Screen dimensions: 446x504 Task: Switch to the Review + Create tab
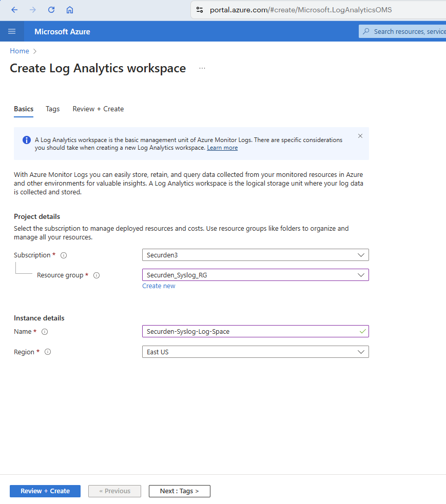click(x=98, y=109)
